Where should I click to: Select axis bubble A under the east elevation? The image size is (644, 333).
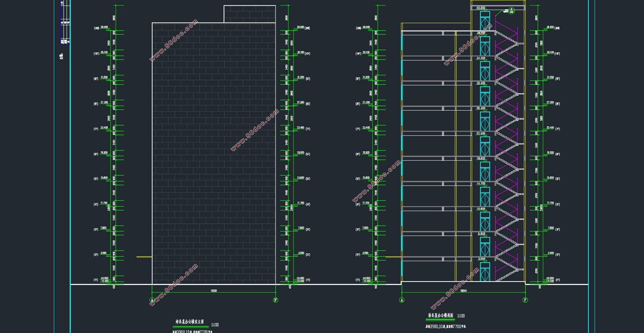coord(152,300)
